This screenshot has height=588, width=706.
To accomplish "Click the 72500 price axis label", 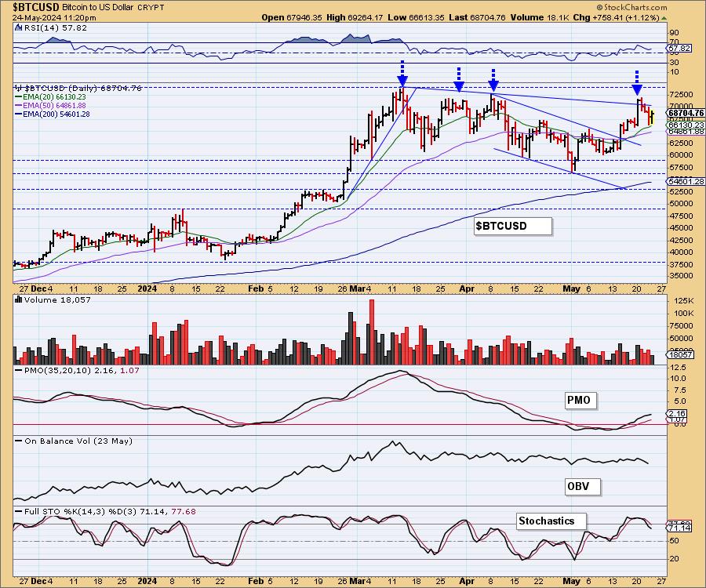I will pos(682,95).
